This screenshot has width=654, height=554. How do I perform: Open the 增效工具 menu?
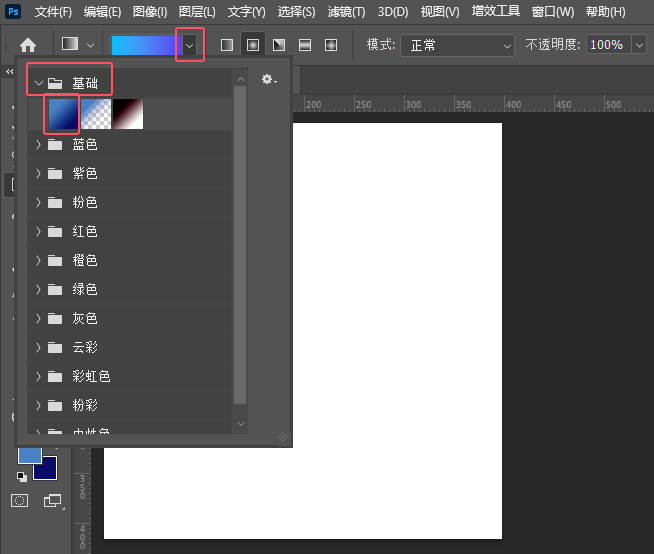496,10
